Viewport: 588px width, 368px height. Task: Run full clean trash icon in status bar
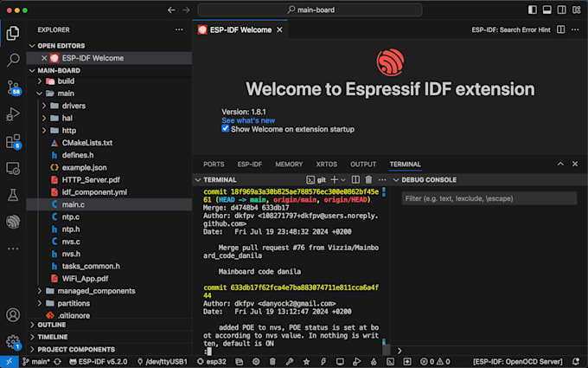(x=272, y=362)
